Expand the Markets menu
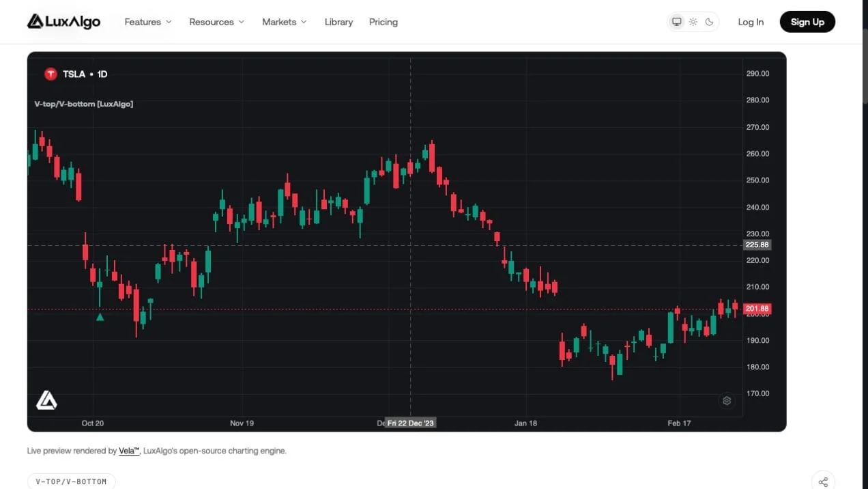This screenshot has height=489, width=868. (285, 22)
